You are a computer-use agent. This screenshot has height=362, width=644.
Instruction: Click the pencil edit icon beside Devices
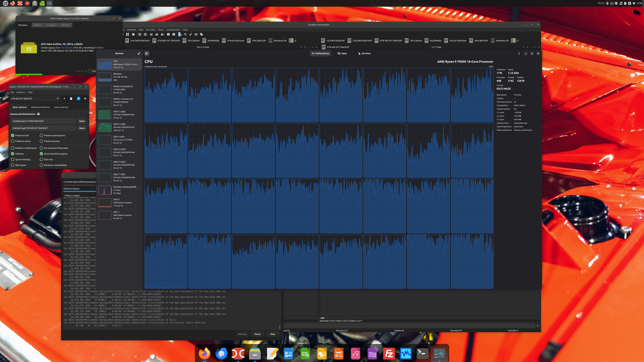[x=139, y=53]
